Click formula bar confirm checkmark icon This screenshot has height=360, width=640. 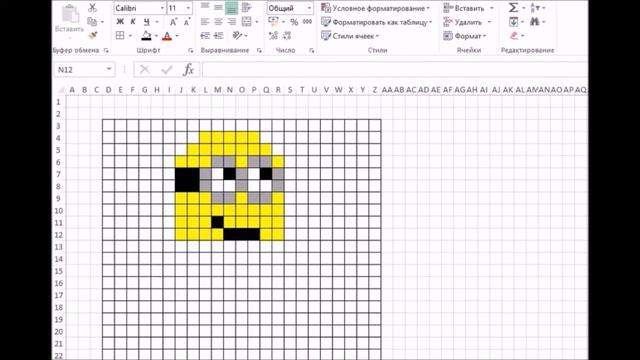[167, 70]
